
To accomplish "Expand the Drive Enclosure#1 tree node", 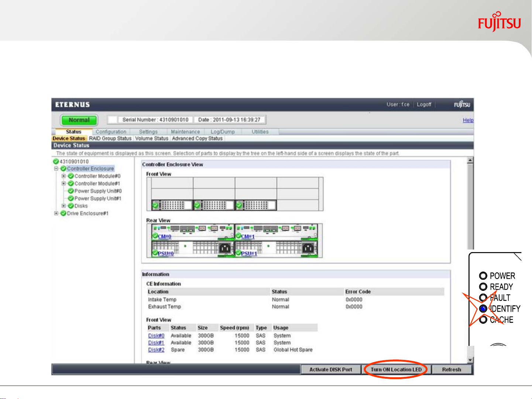I will coord(56,213).
